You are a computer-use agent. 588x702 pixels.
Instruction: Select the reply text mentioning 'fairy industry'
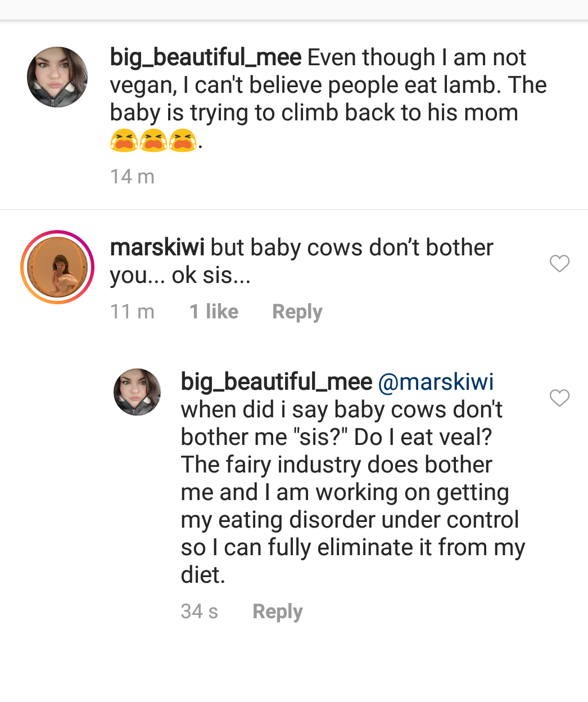[353, 478]
